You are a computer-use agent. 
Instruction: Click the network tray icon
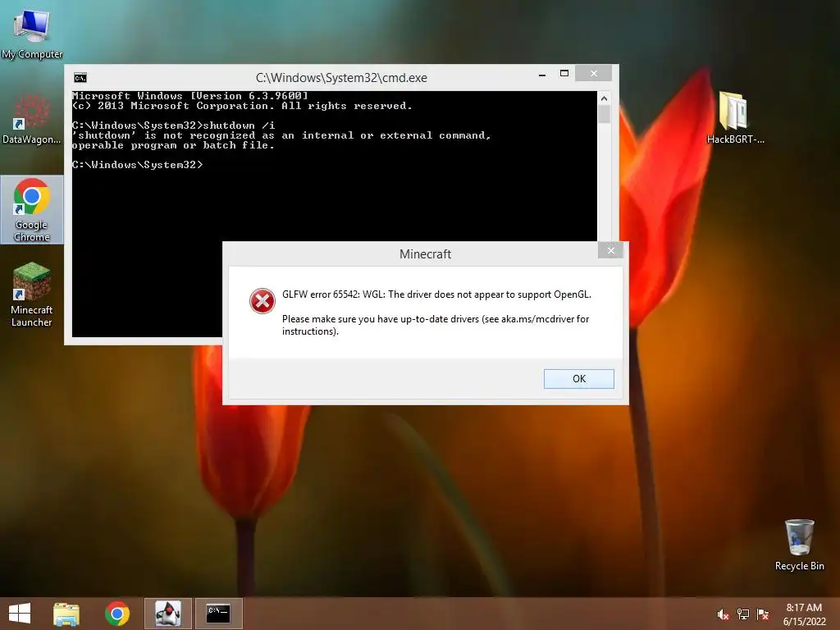click(x=742, y=614)
